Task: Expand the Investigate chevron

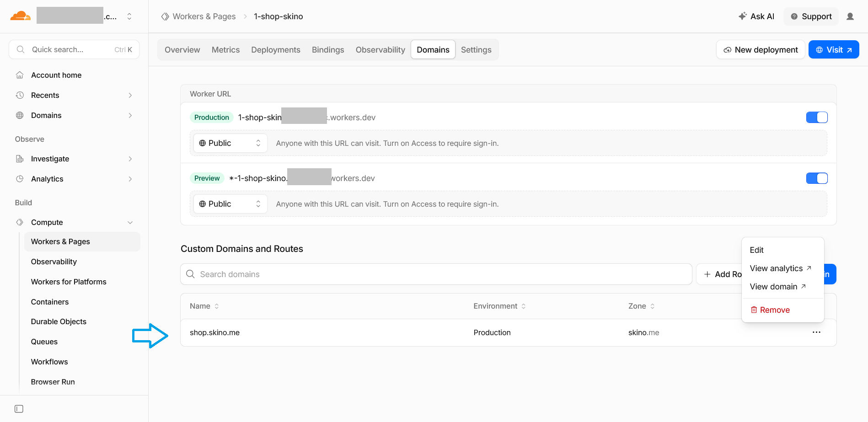Action: [130, 159]
